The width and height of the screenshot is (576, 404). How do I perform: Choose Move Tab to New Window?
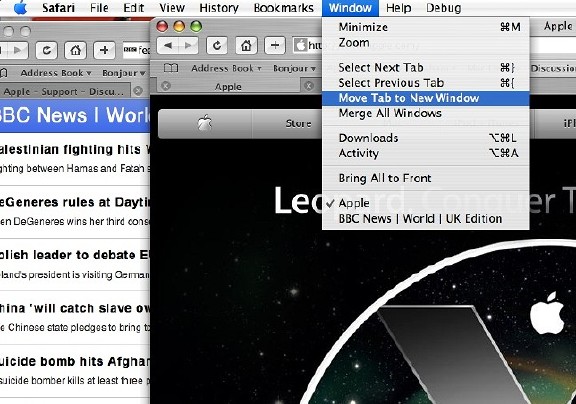click(425, 98)
